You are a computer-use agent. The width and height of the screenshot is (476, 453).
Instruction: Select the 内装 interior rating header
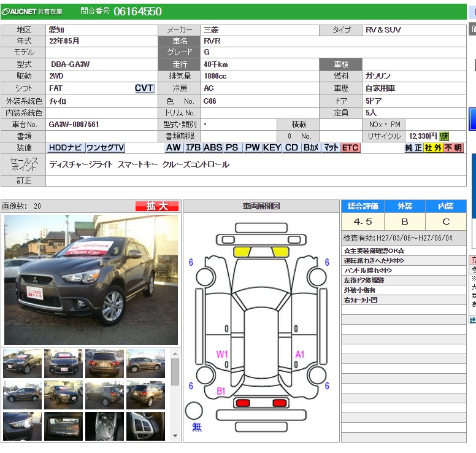coord(445,206)
